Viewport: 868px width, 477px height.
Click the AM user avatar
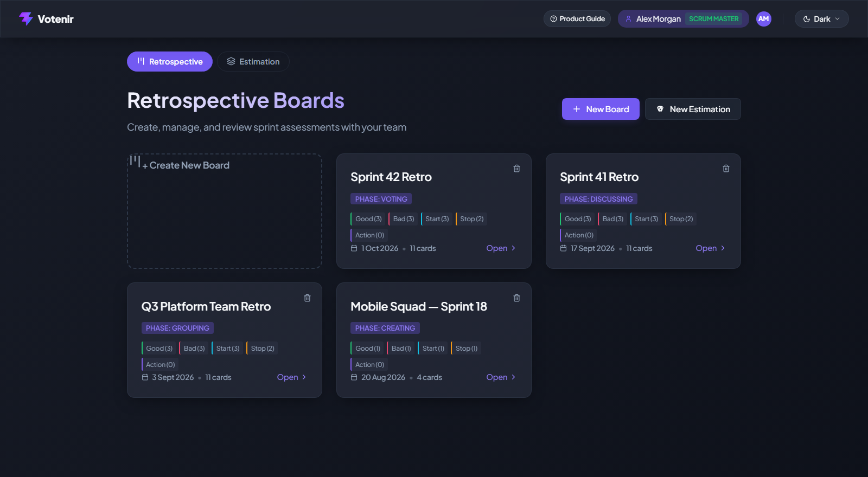coord(763,19)
